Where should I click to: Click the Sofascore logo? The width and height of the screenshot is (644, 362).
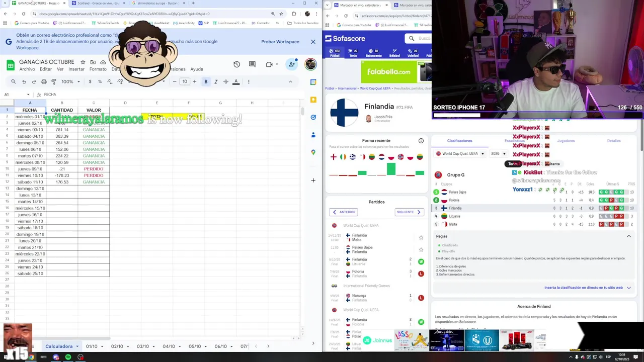coord(345,38)
